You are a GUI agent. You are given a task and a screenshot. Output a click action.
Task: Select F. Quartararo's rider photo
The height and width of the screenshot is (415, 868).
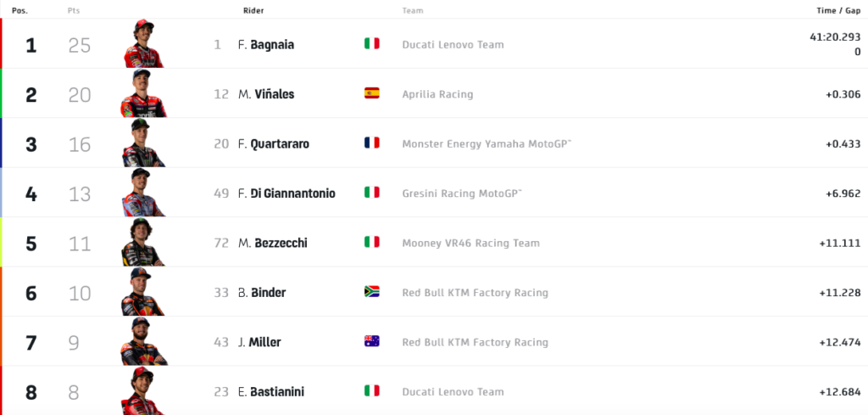(x=143, y=143)
